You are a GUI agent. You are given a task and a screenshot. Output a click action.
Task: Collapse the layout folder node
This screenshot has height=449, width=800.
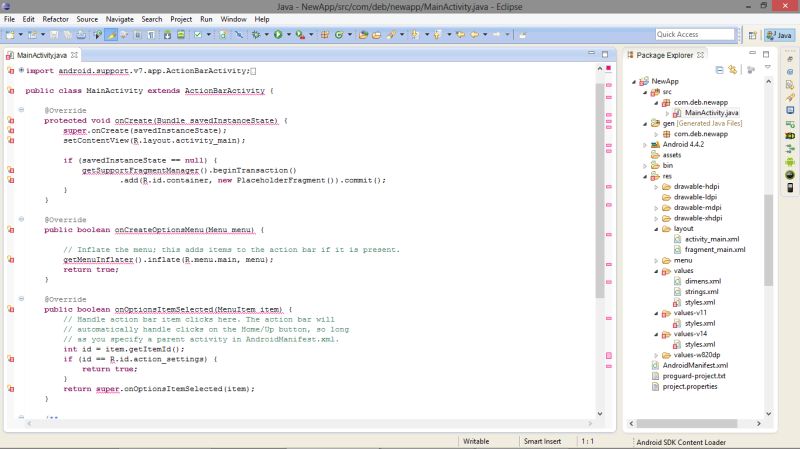(657, 229)
